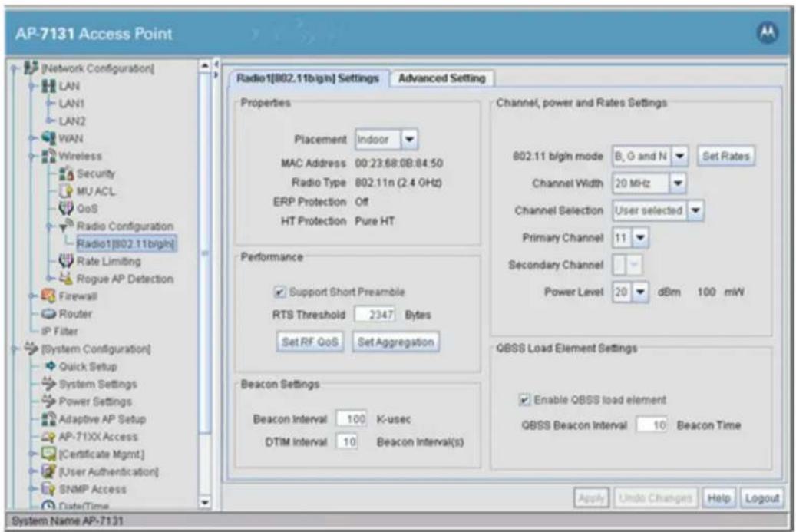
Task: Click the Power Settings icon
Action: (48, 401)
